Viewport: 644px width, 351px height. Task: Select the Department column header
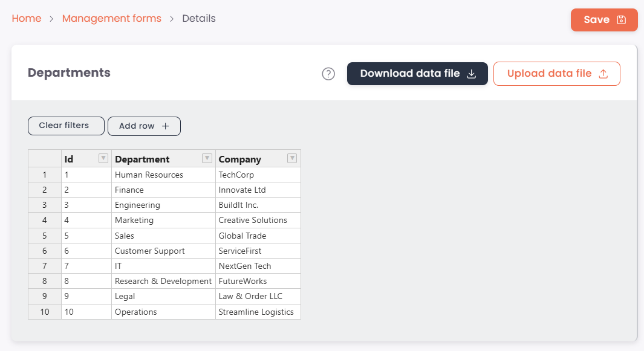point(163,158)
